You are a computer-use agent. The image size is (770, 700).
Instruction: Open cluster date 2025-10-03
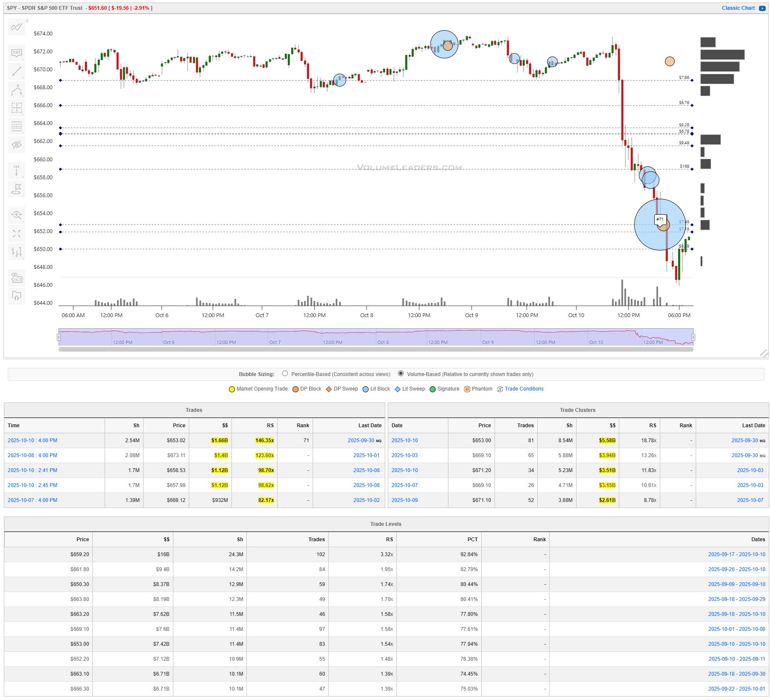tap(404, 455)
